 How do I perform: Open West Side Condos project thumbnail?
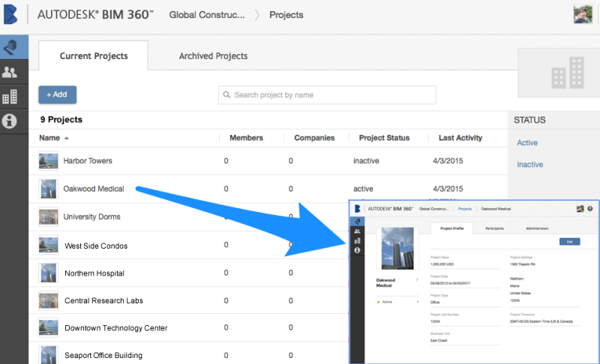click(x=49, y=245)
